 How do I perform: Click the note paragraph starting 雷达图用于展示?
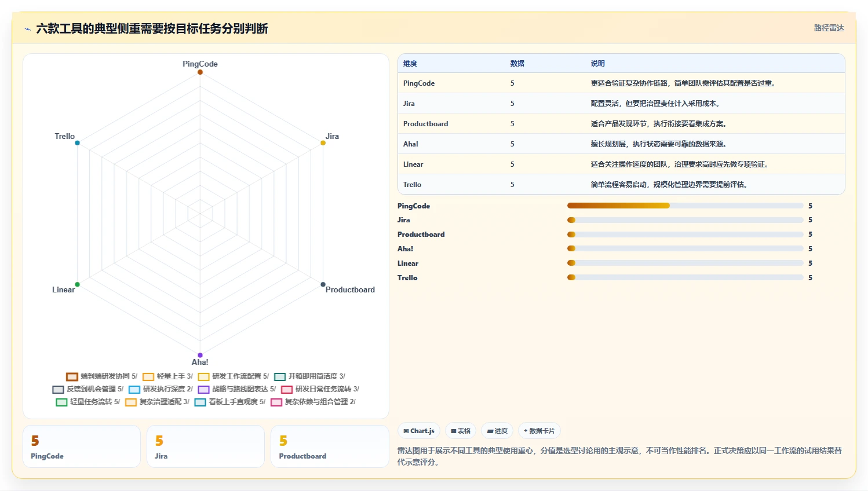click(x=619, y=456)
